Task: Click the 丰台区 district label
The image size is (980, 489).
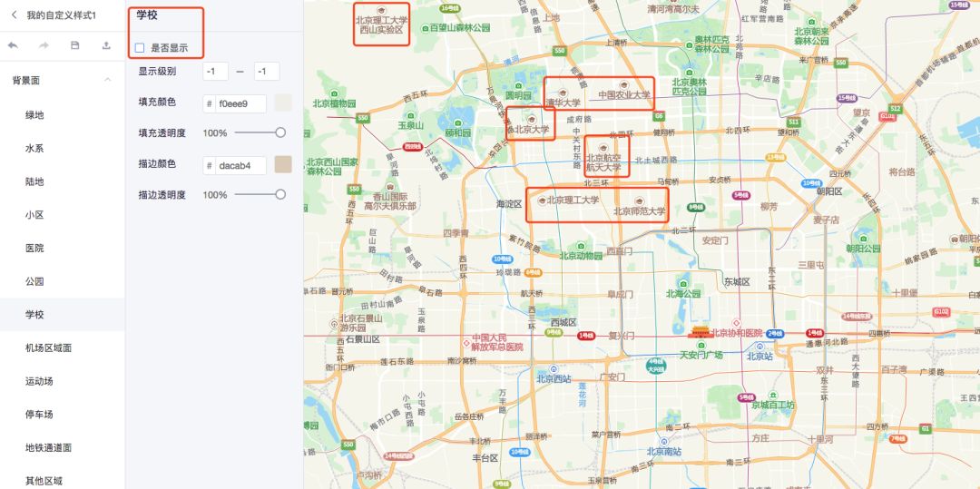Action: pos(485,458)
